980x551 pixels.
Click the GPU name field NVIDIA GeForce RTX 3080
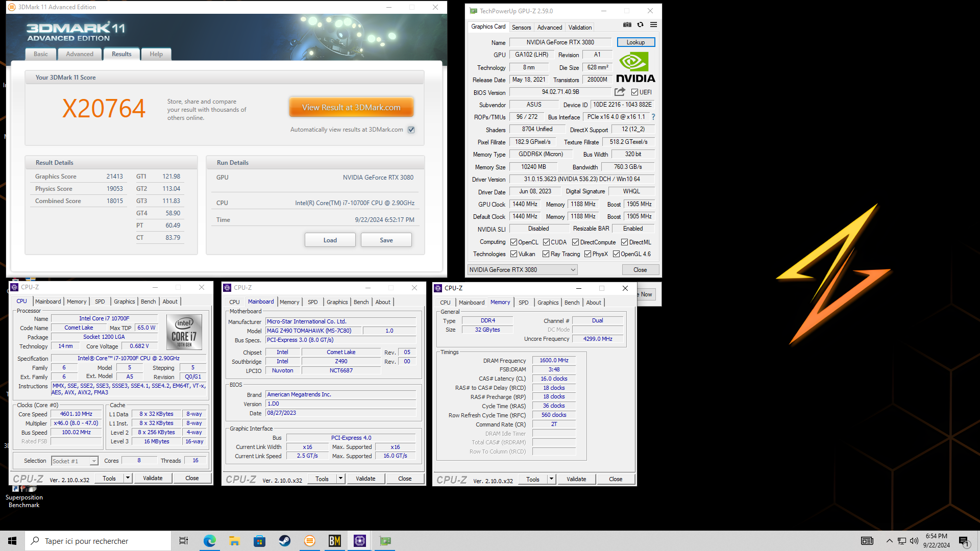pyautogui.click(x=560, y=42)
